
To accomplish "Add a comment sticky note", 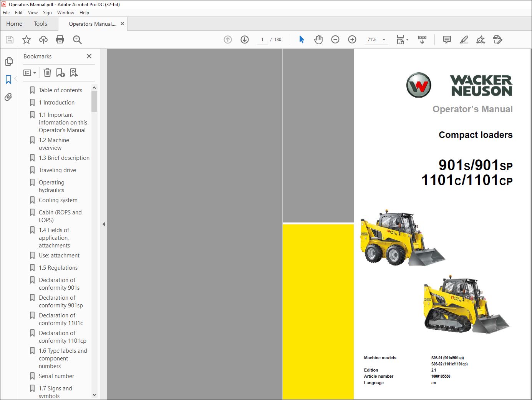I will tap(447, 40).
